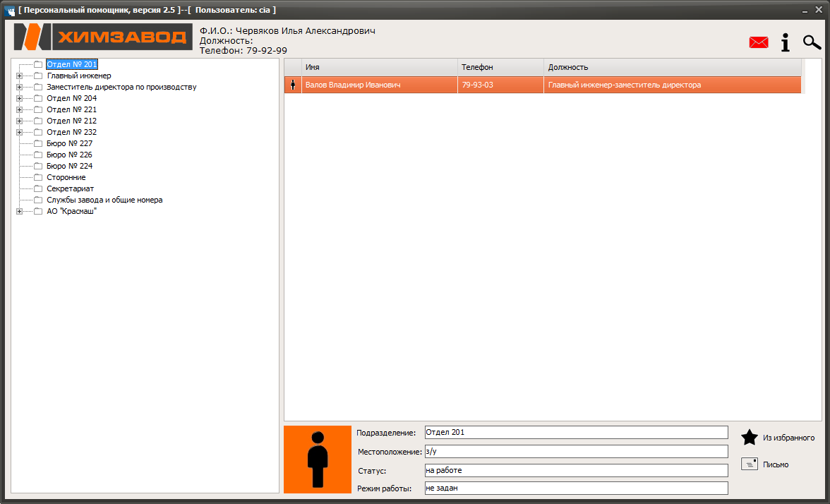Click the orange person avatar image

pos(318,460)
